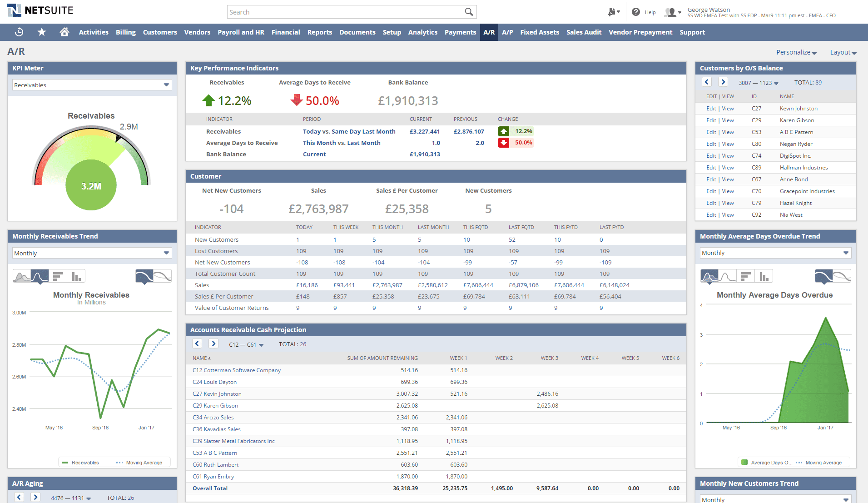Open the 3007 — 1123 range dropdown
This screenshot has width=868, height=503.
tap(759, 83)
